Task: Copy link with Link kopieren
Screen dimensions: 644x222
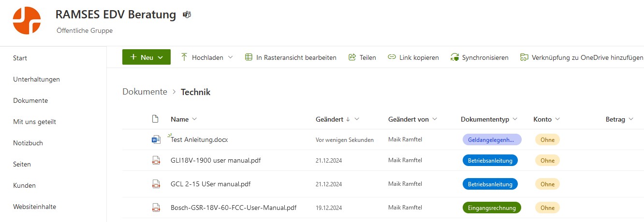Action: tap(413, 57)
